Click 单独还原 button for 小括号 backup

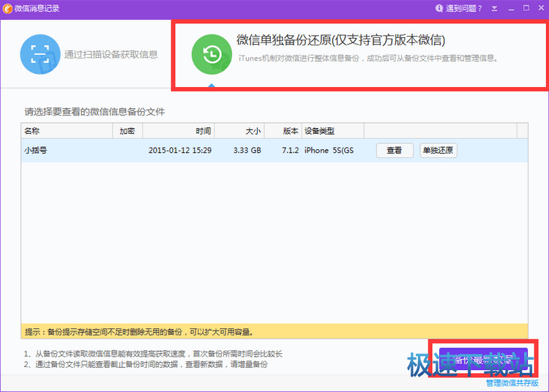point(438,151)
